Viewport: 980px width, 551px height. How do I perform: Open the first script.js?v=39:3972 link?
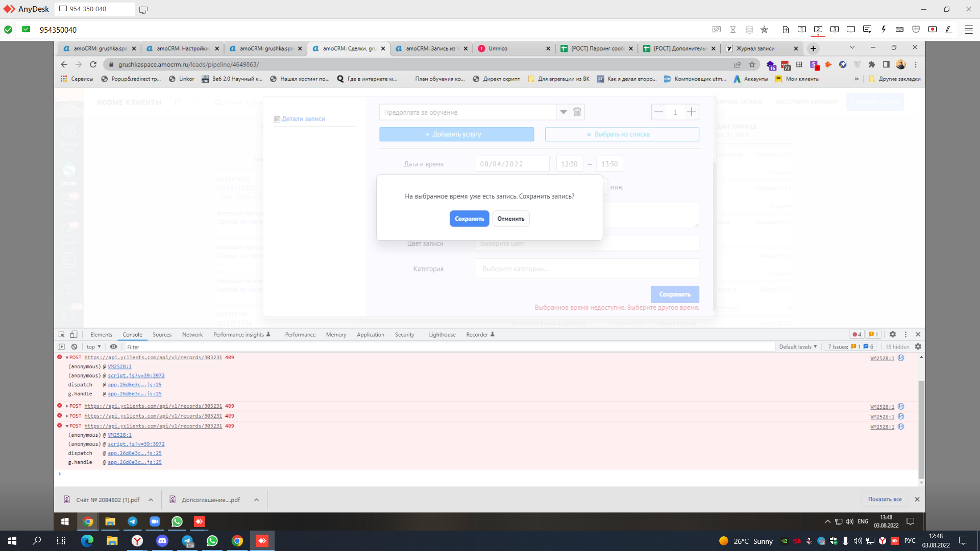[x=136, y=376]
